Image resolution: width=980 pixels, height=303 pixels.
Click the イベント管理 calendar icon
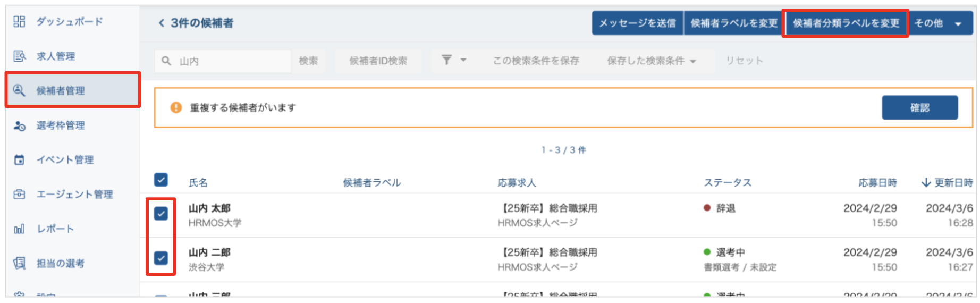tap(19, 159)
